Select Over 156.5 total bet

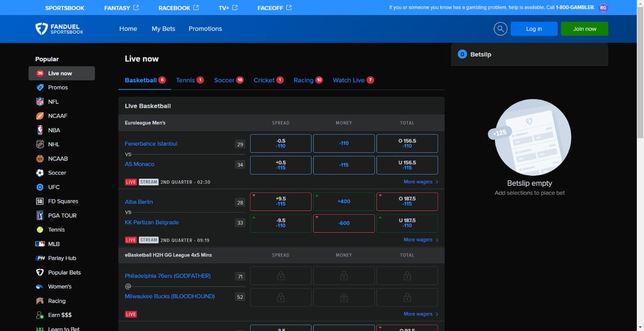407,143
